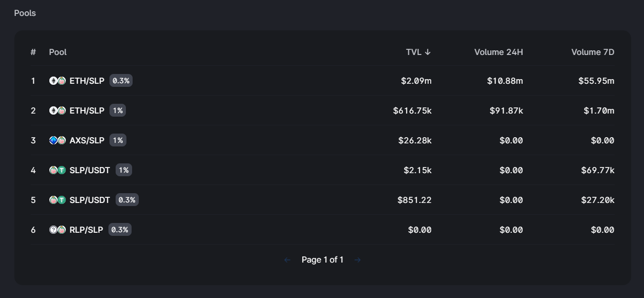Click the ETH/SLP 1% pool token icons
The image size is (644, 298).
pos(58,110)
